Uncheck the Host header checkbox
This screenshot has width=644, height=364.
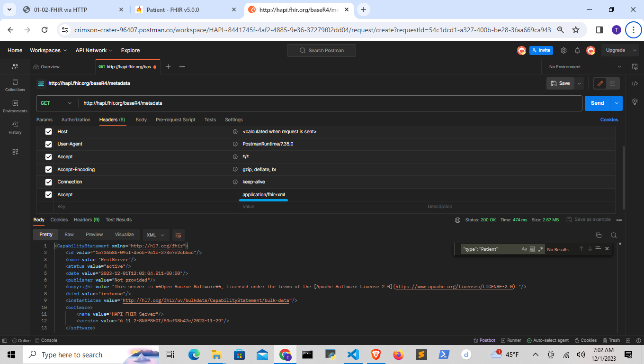[48, 132]
